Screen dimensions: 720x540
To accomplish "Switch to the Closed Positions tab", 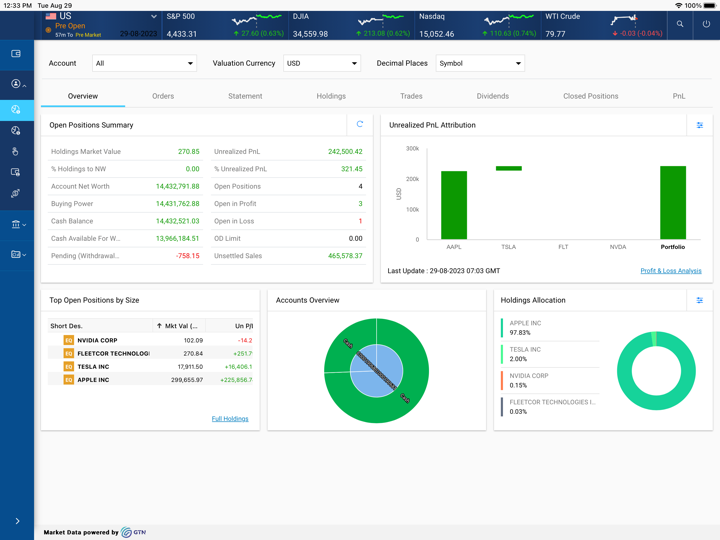I will point(590,96).
